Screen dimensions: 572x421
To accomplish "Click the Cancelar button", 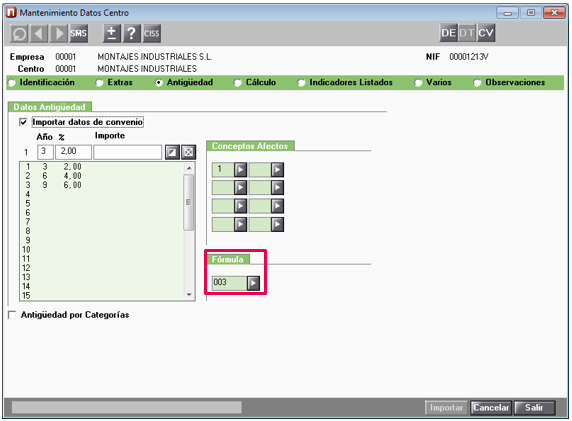I will point(491,408).
